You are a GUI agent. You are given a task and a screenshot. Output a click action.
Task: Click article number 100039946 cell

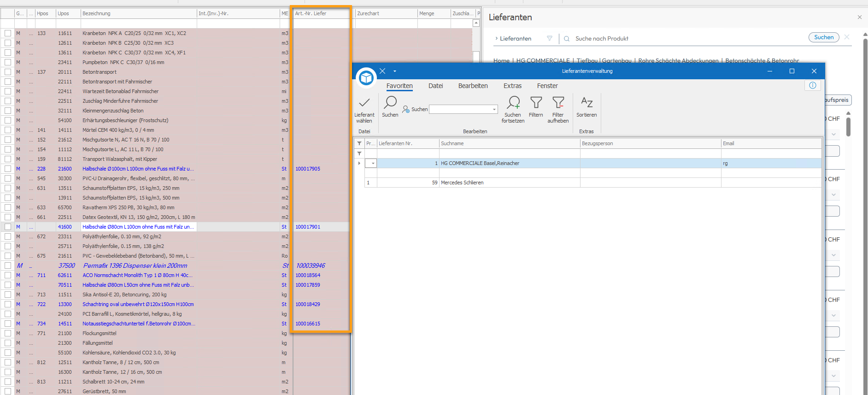click(321, 265)
